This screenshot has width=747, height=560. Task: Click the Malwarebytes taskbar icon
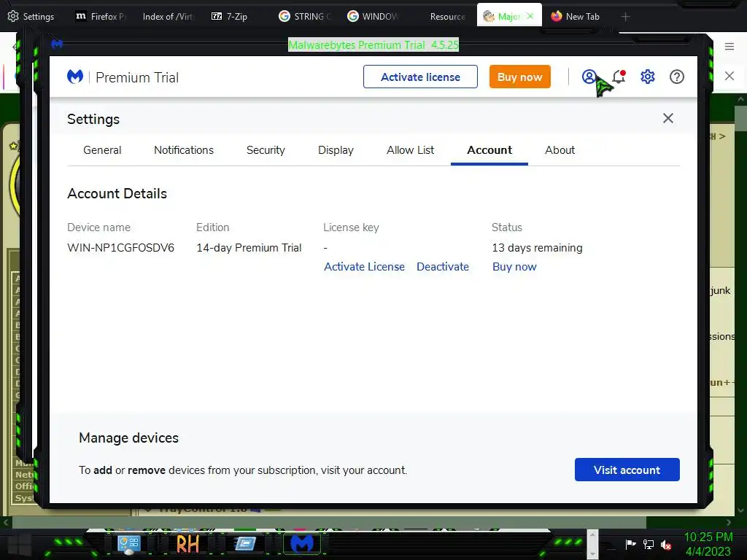[302, 544]
